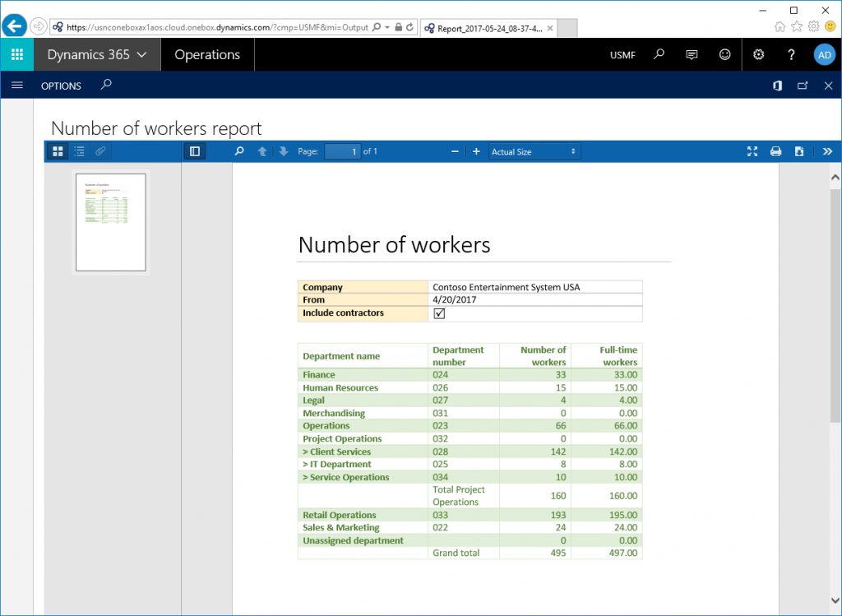Uncheck the Include contractors checkbox

coord(439,313)
